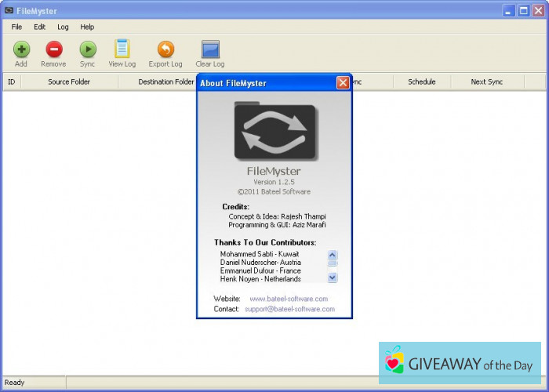This screenshot has width=549, height=392.
Task: Open the Help menu
Action: pyautogui.click(x=87, y=27)
